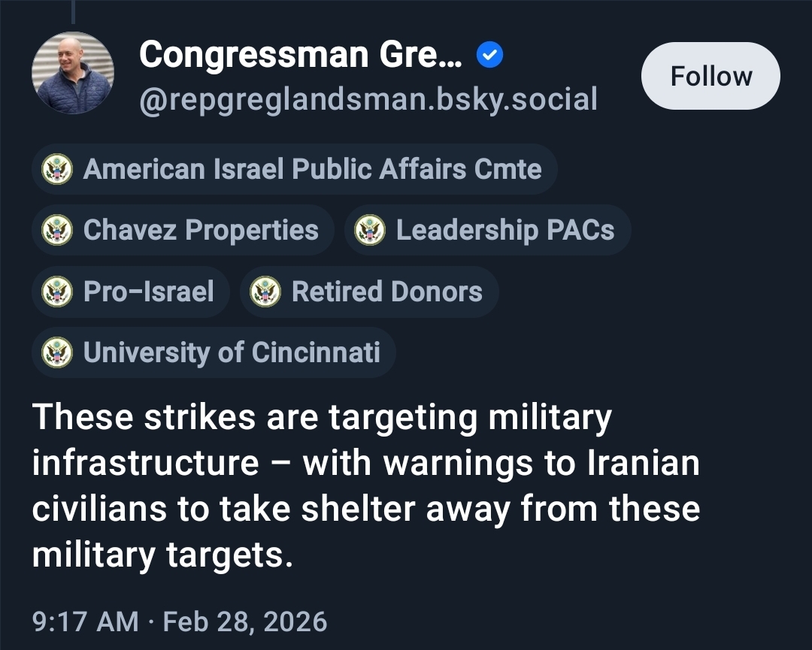Click seal icon on American Israel Public Affairs label
This screenshot has height=650, width=812.
[57, 169]
